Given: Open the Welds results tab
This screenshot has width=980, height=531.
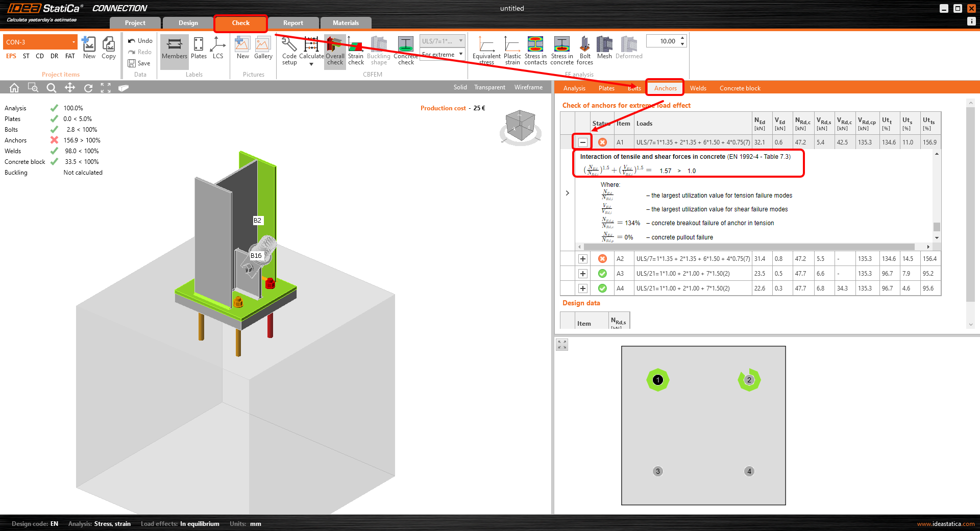Looking at the screenshot, I should tap(698, 88).
